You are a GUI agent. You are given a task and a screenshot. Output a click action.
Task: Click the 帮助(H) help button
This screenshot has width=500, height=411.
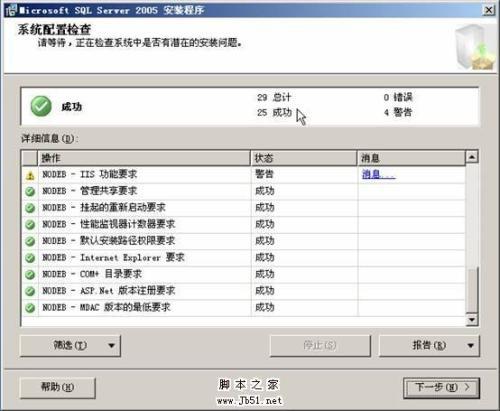point(58,388)
